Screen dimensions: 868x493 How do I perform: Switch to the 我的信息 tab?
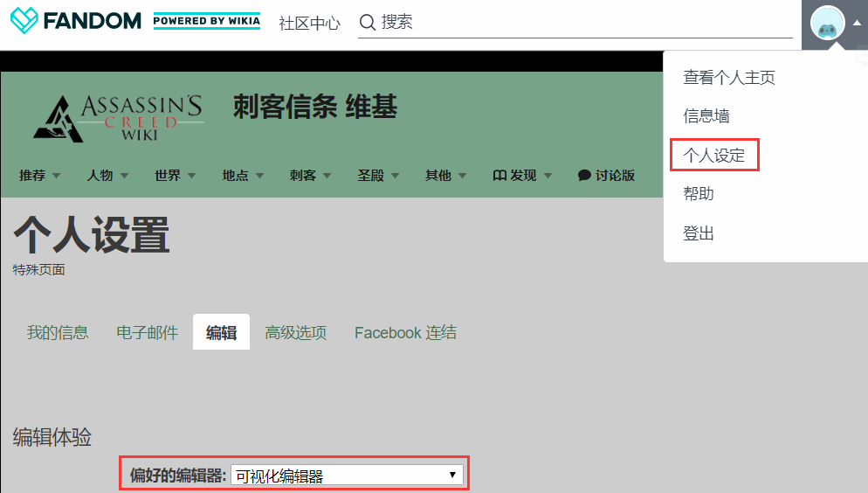tap(58, 332)
